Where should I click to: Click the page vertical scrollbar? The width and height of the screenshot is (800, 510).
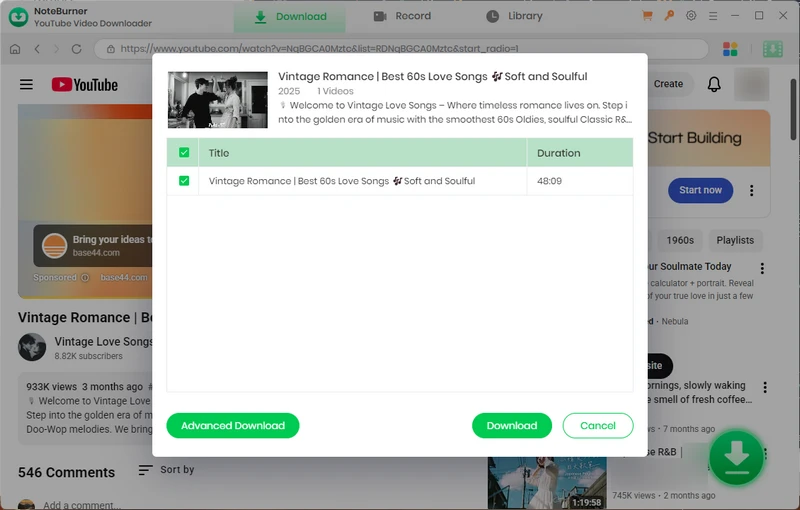coord(793,109)
